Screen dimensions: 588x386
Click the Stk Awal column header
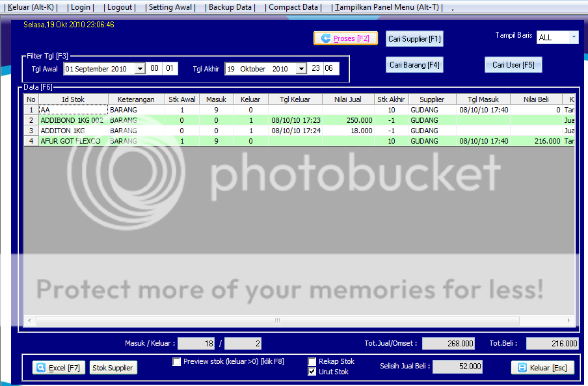[x=182, y=99]
